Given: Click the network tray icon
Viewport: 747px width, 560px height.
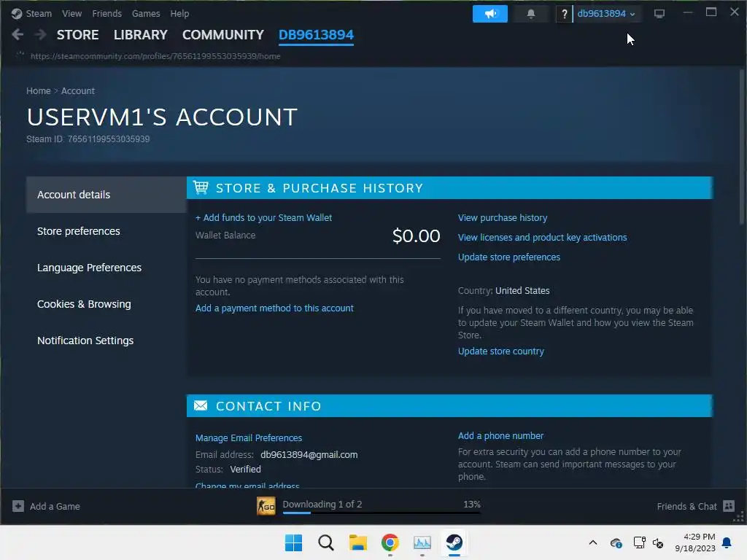Looking at the screenshot, I should (639, 542).
